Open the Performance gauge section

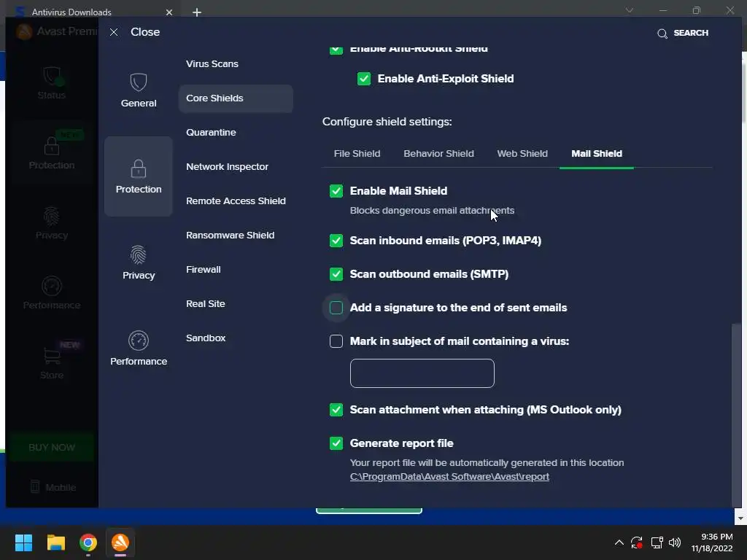(x=138, y=348)
